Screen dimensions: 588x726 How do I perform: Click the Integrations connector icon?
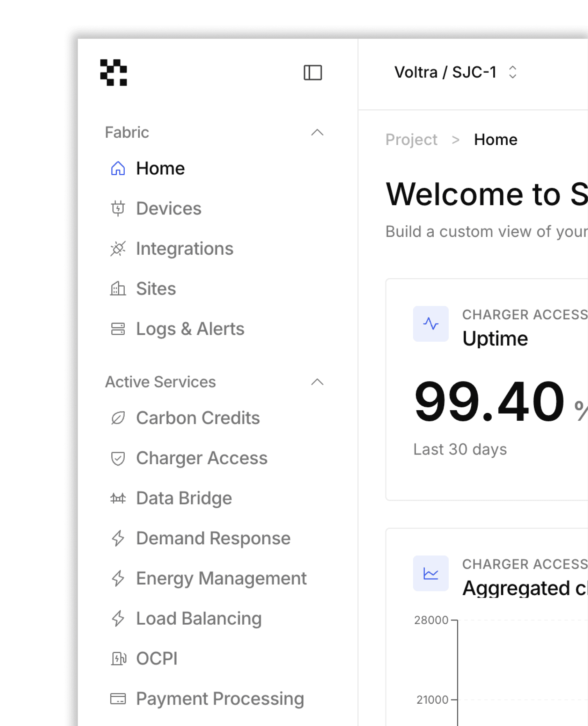coord(118,249)
